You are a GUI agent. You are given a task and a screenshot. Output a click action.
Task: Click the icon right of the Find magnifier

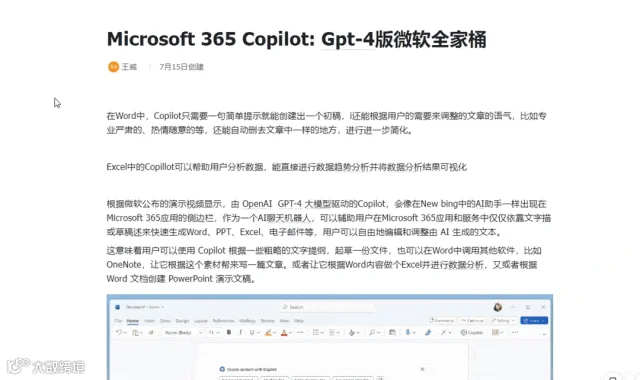tap(392, 333)
